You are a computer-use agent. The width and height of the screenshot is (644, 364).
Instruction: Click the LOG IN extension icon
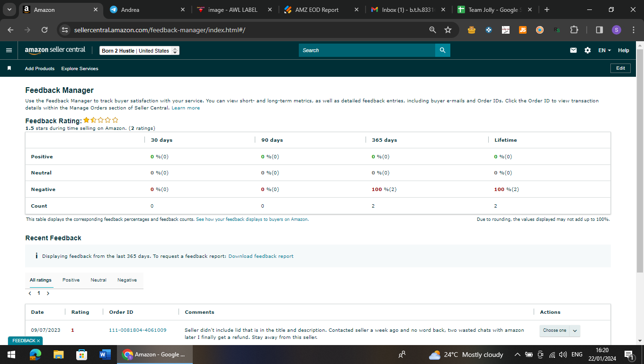pyautogui.click(x=506, y=30)
